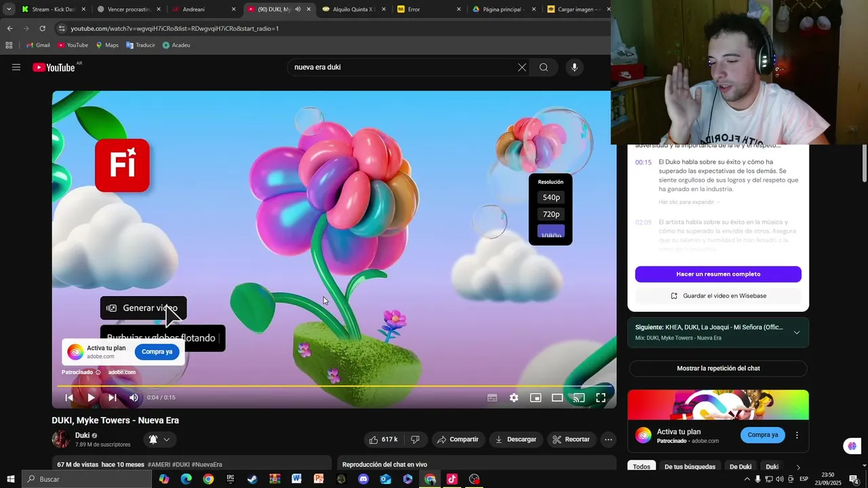Open the subscription notification bell dropdown
The width and height of the screenshot is (868, 488).
(x=159, y=439)
